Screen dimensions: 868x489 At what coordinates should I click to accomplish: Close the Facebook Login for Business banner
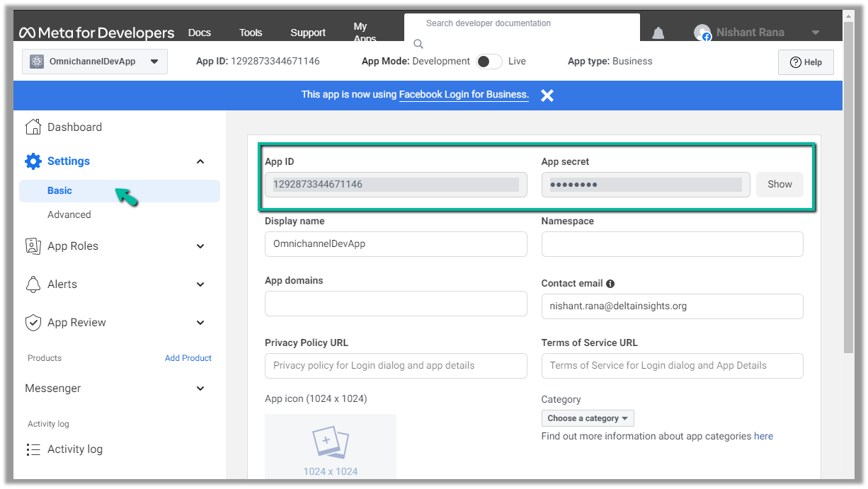point(547,96)
